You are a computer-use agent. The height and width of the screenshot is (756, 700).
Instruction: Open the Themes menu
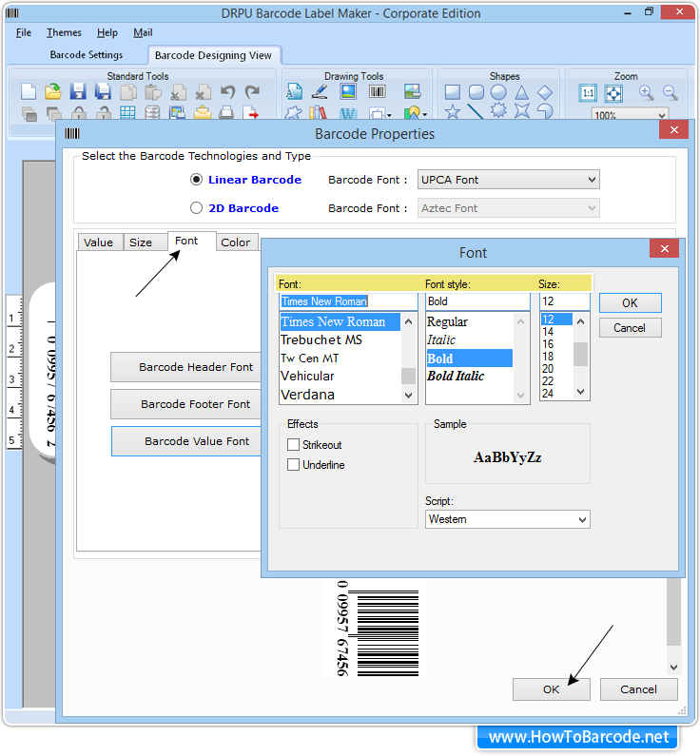[x=64, y=32]
